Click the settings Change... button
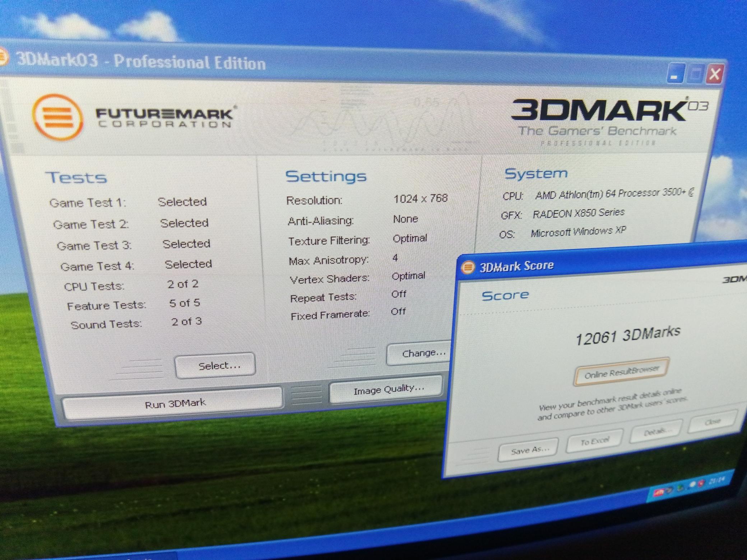 pyautogui.click(x=418, y=354)
